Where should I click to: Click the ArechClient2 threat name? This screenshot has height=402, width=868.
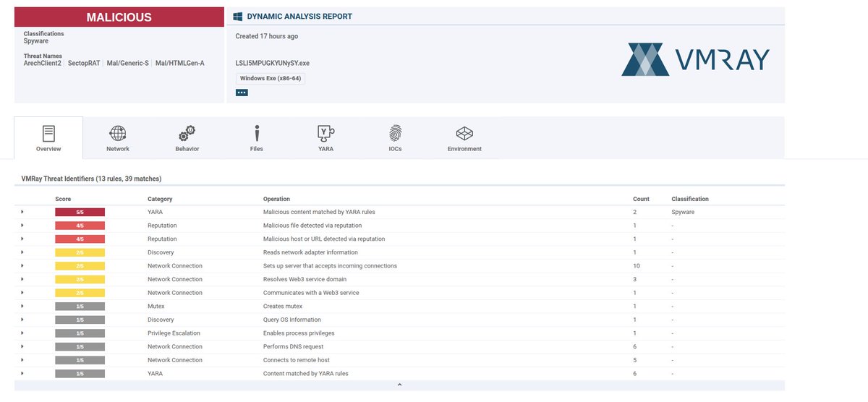tap(43, 63)
